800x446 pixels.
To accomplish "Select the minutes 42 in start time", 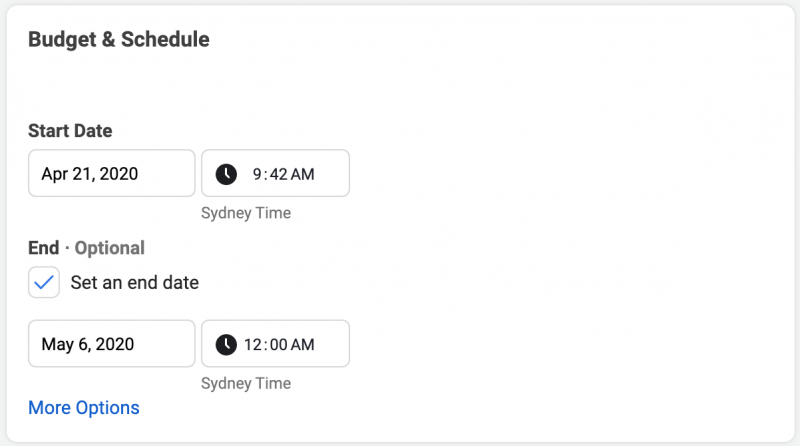I will click(x=279, y=174).
